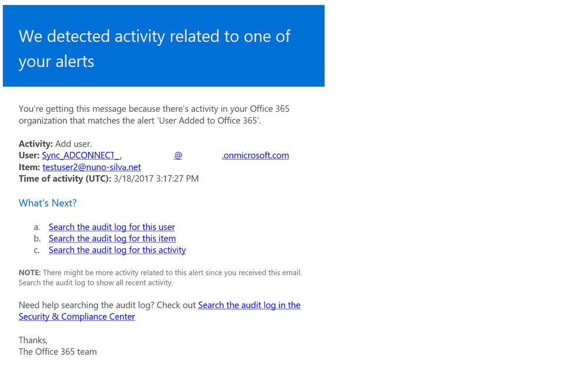Click the 'What's Next?' heading
Screen dimensions: 588x392
(48, 203)
